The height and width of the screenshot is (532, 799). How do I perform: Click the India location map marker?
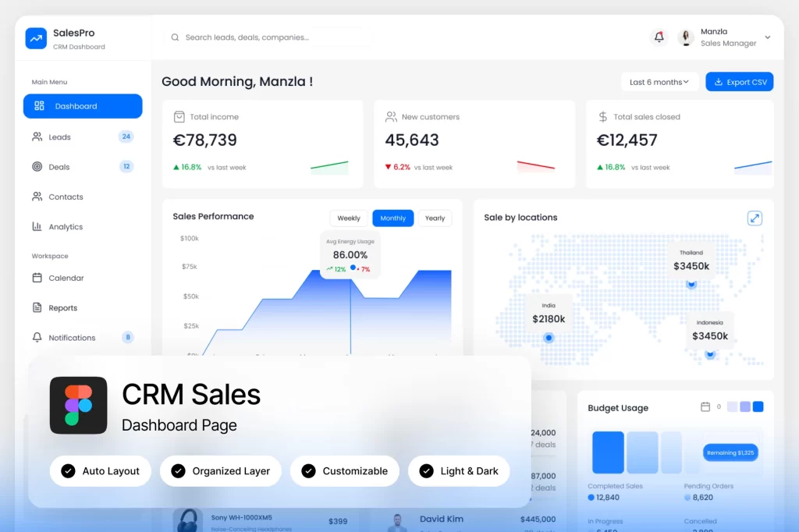coord(549,338)
